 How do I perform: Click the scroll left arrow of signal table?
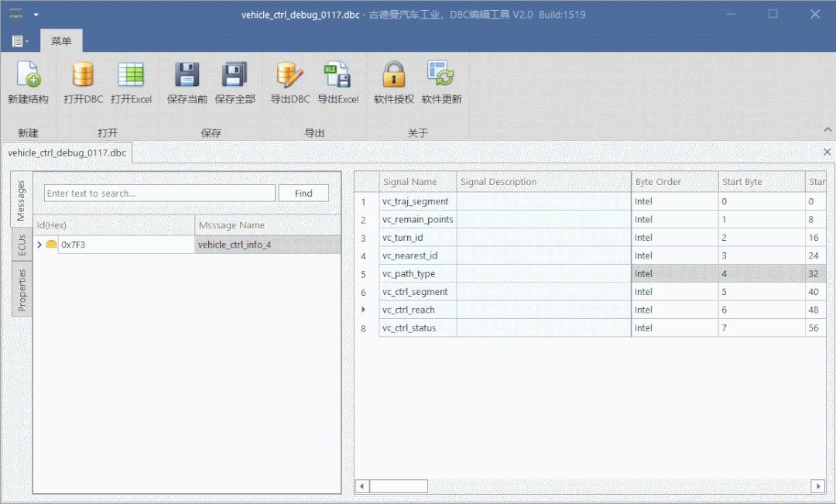click(362, 486)
